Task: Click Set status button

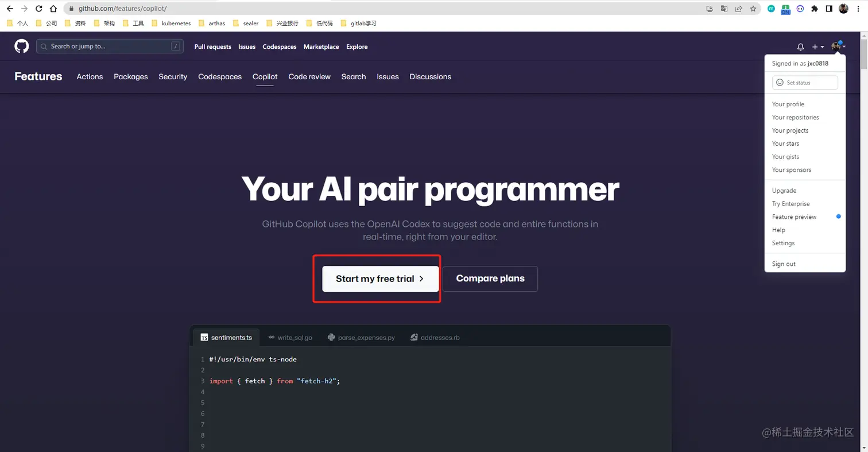Action: [805, 83]
